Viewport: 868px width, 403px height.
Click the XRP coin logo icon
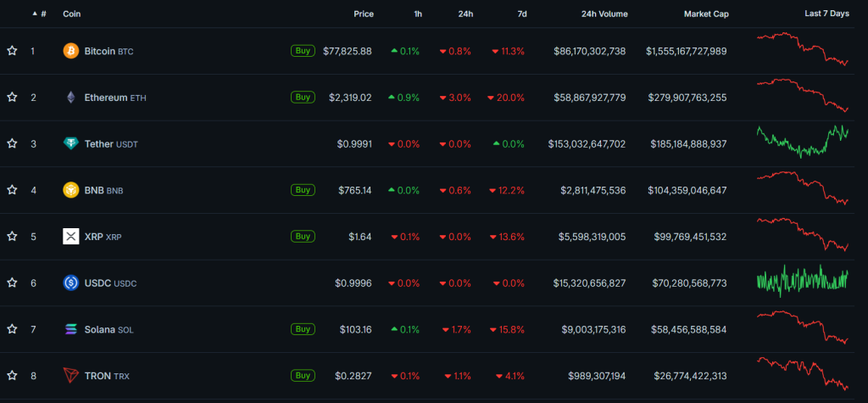coord(71,237)
